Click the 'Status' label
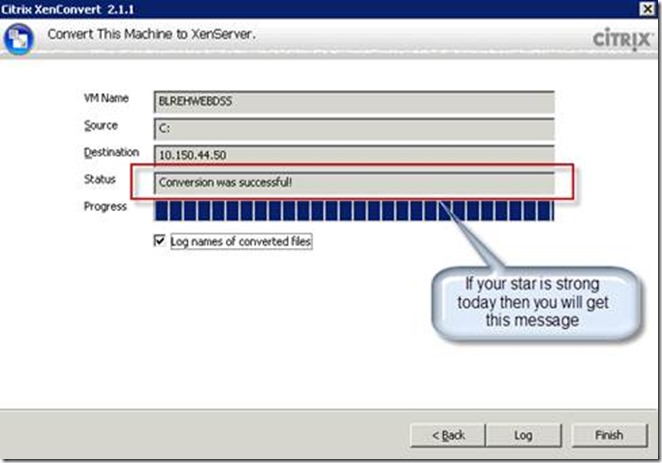 (x=100, y=179)
